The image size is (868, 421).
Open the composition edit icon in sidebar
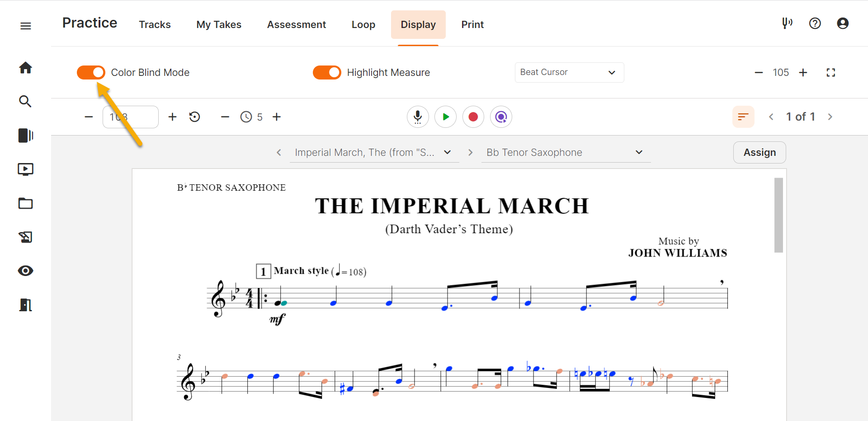[26, 237]
